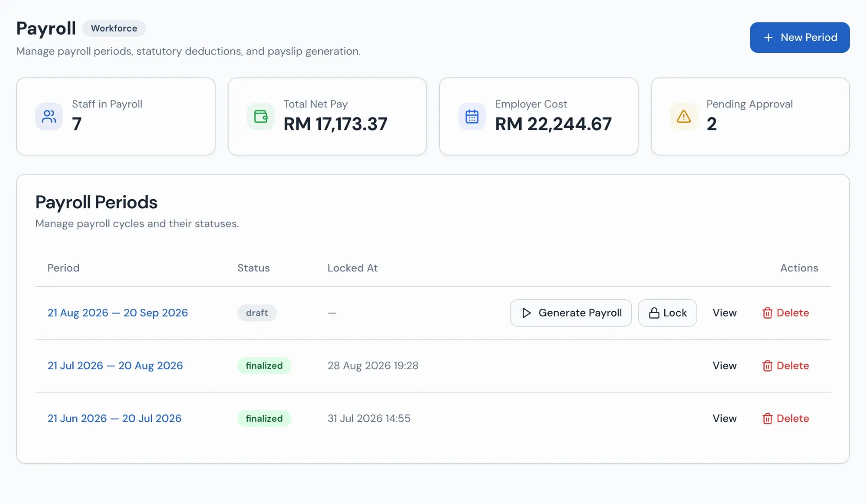Image resolution: width=866 pixels, height=504 pixels.
Task: Click the Locked At column header
Action: tap(352, 268)
